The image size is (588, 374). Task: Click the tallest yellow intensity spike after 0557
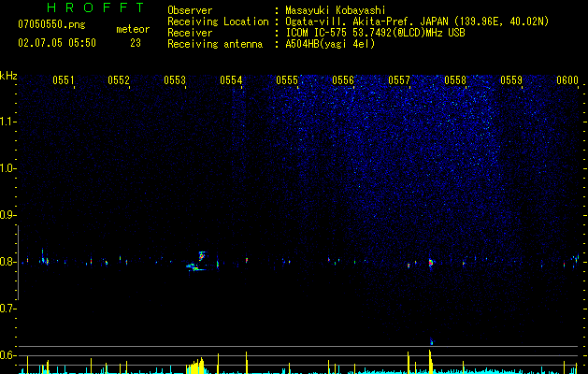(x=430, y=362)
